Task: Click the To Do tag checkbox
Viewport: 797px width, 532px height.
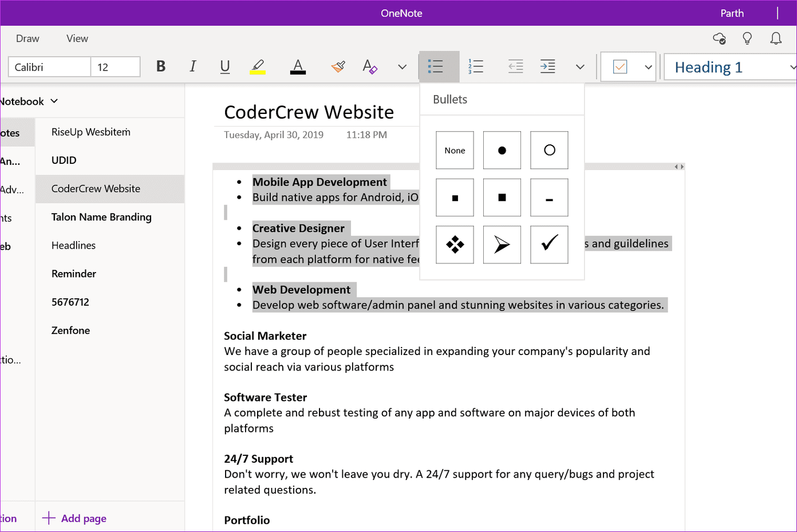Action: click(x=620, y=67)
